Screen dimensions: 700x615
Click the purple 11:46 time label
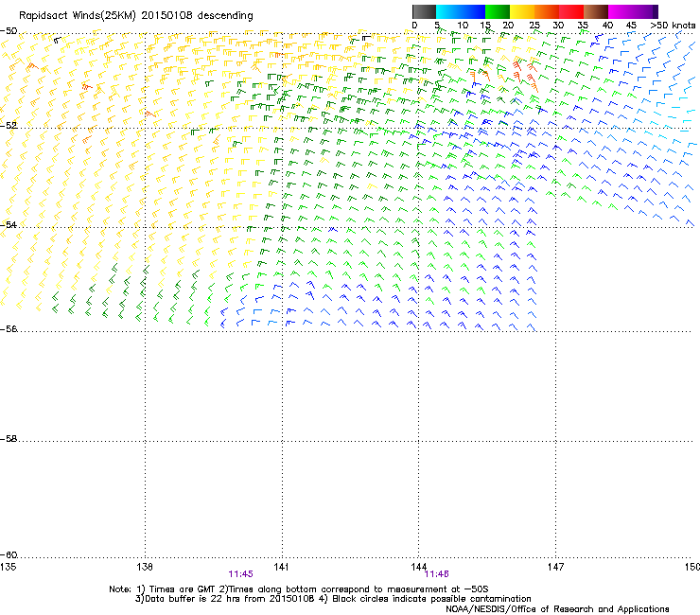[x=436, y=574]
